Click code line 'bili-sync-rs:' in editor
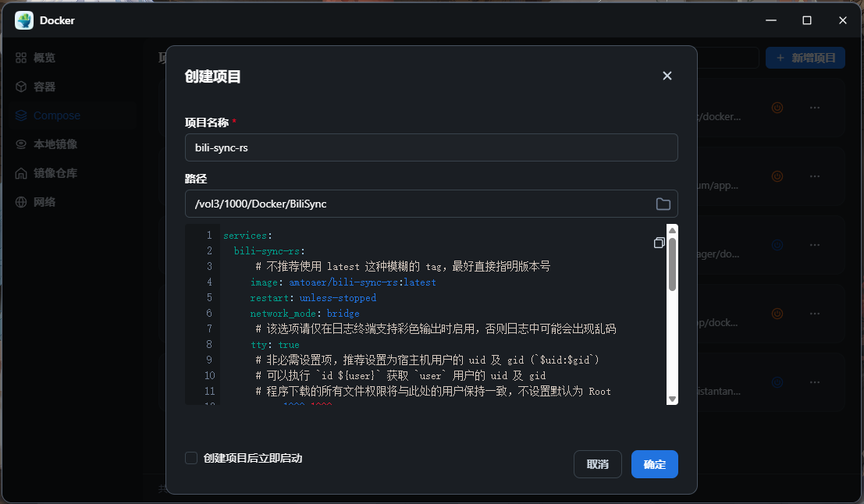864x504 pixels. (x=269, y=251)
